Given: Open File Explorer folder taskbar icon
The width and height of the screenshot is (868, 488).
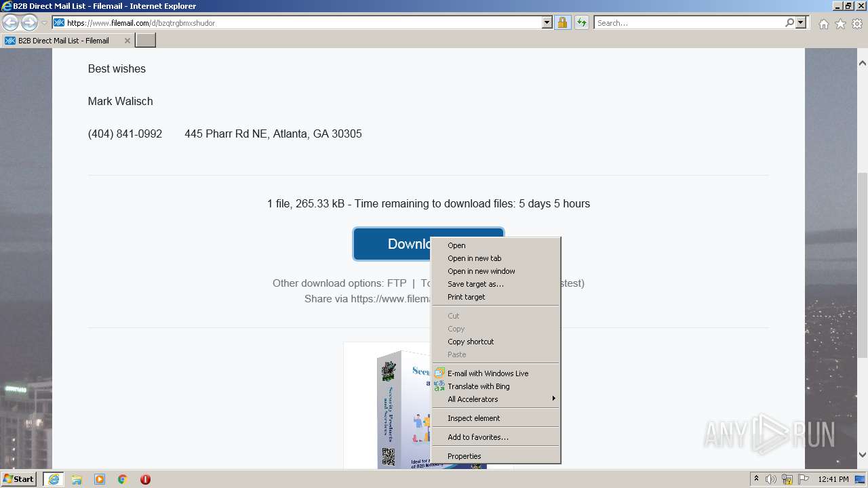Looking at the screenshot, I should [77, 479].
